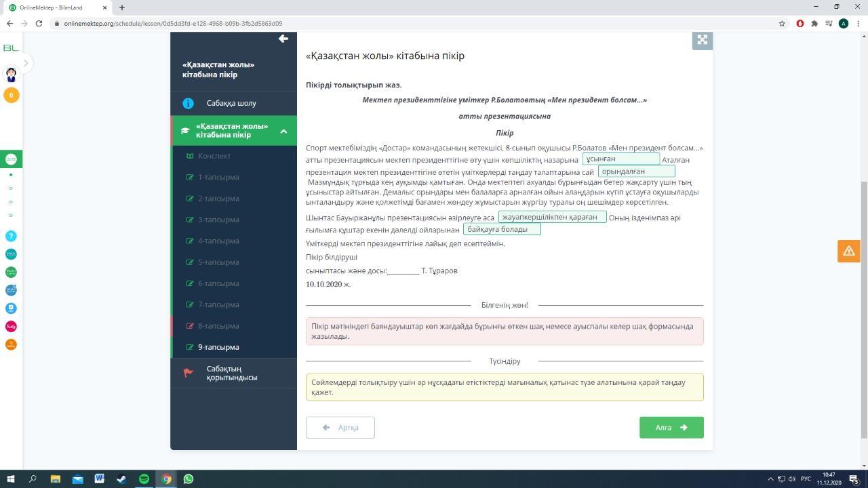Click the back arrow in lesson sidebar

tap(283, 39)
